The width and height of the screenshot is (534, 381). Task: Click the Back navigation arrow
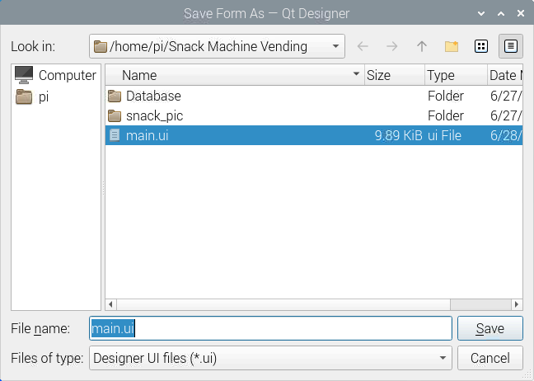coord(363,46)
